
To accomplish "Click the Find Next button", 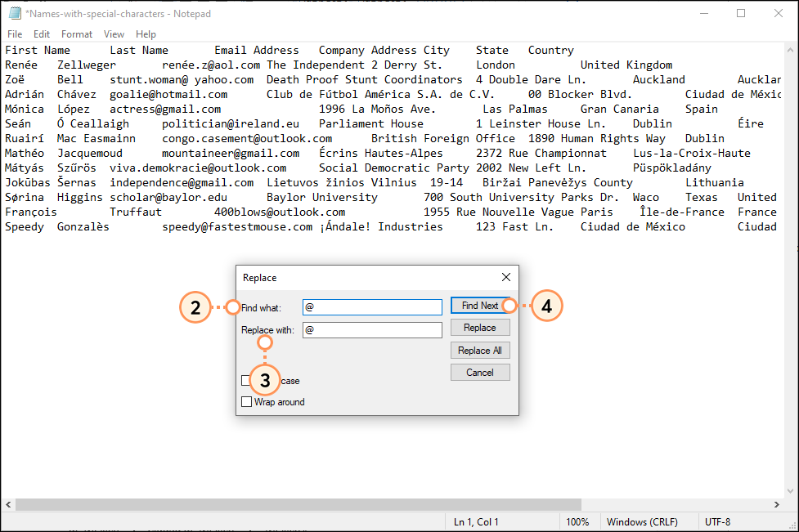I will 480,306.
